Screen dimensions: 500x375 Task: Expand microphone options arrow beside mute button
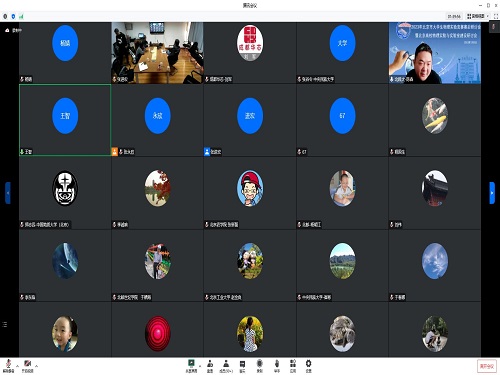(x=17, y=366)
